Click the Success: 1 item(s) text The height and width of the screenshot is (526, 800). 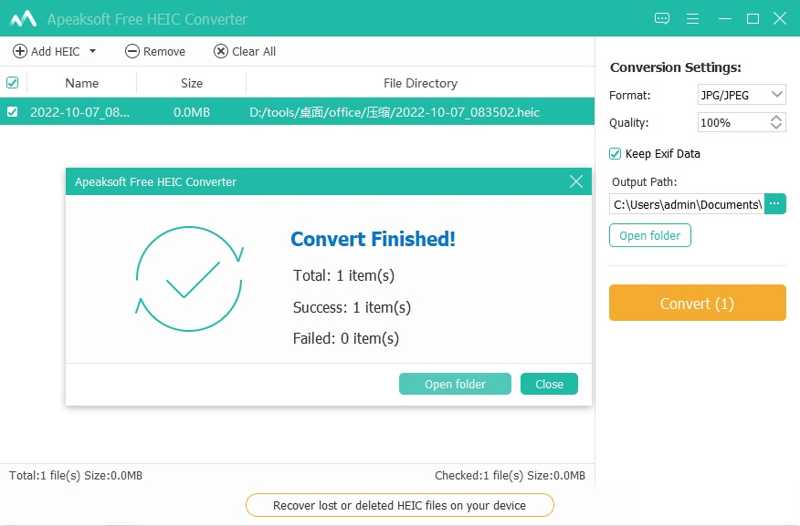tap(352, 307)
